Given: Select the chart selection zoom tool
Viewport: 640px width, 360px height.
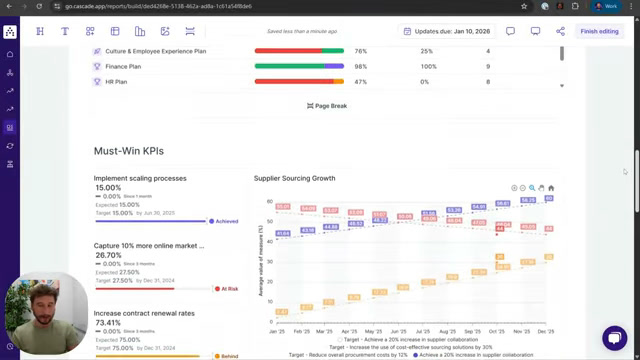Looking at the screenshot, I should tap(532, 188).
